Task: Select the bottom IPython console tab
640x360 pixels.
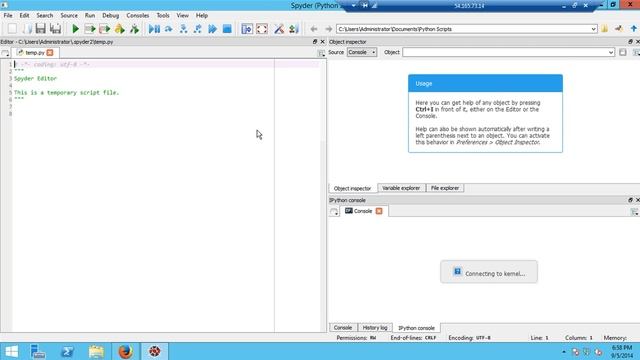Action: 416,328
